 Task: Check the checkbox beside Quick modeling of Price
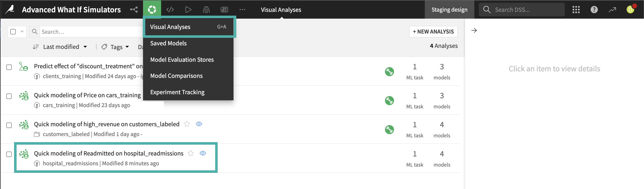[9, 96]
